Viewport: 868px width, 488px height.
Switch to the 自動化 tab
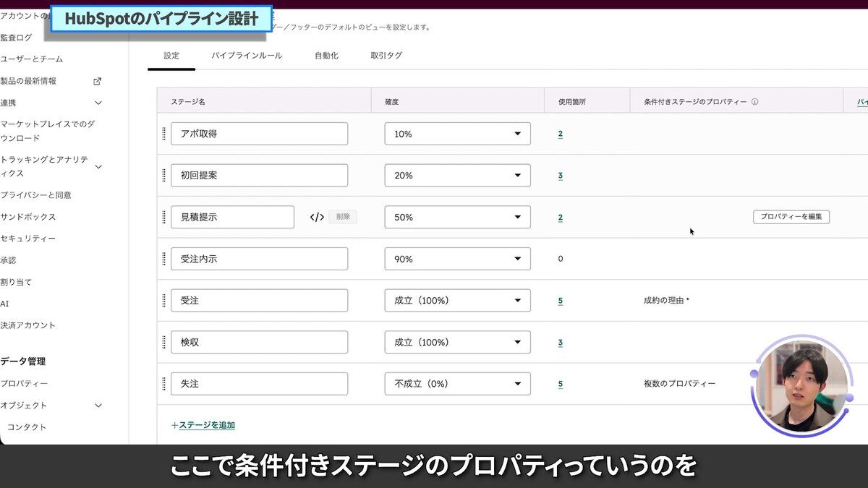point(326,56)
